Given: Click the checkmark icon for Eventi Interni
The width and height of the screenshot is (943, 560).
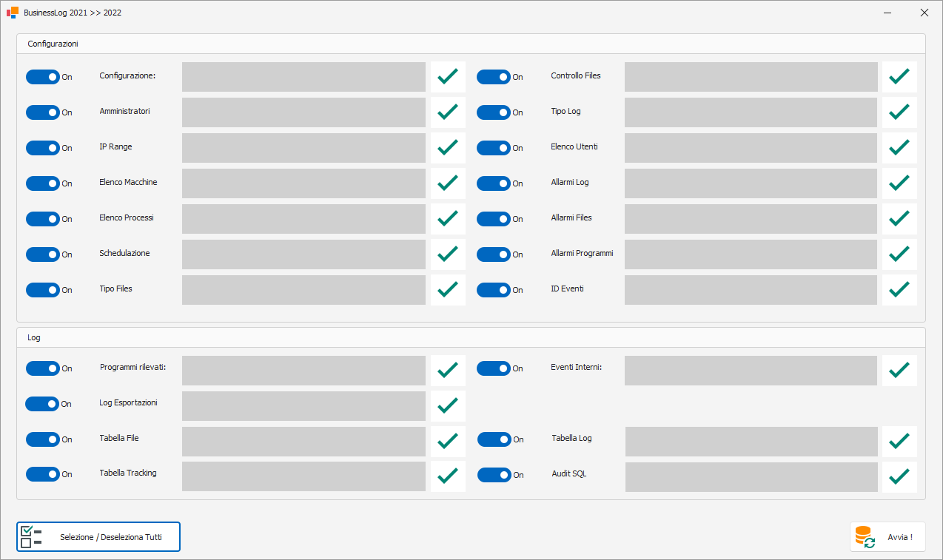Looking at the screenshot, I should [x=899, y=370].
